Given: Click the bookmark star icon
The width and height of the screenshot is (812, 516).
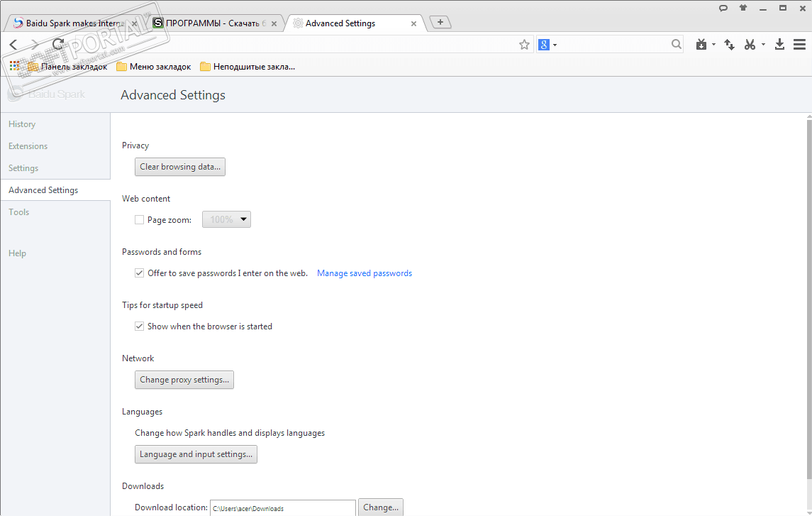Looking at the screenshot, I should point(524,45).
